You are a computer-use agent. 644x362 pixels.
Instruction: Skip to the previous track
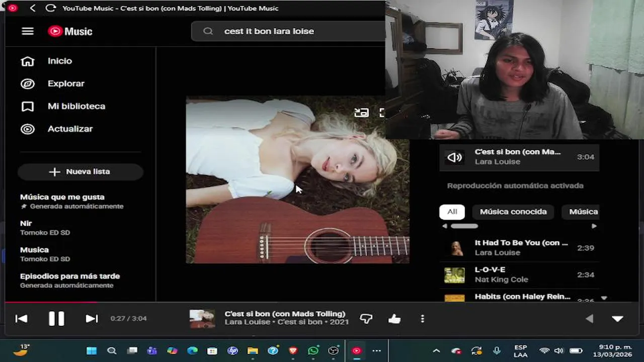[21, 318]
